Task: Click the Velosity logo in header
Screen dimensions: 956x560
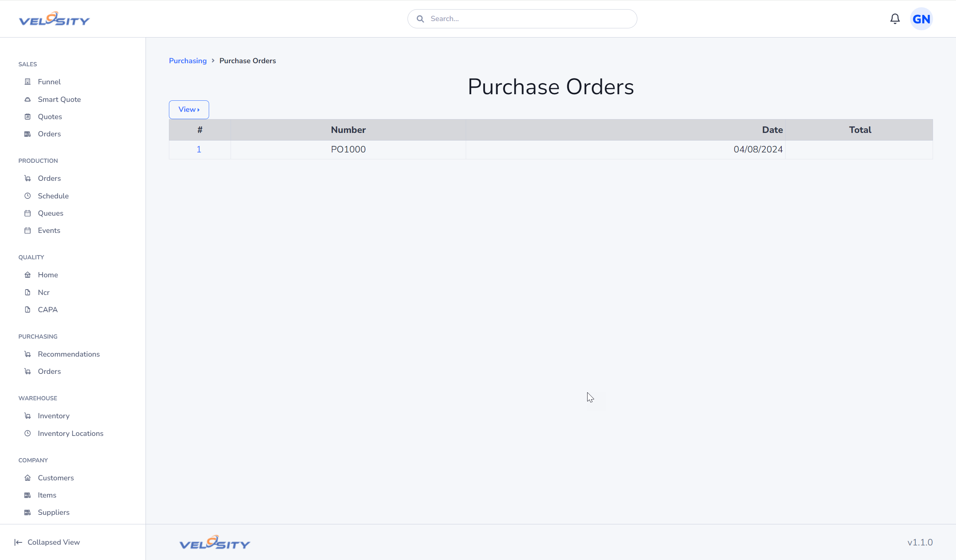Action: [54, 19]
